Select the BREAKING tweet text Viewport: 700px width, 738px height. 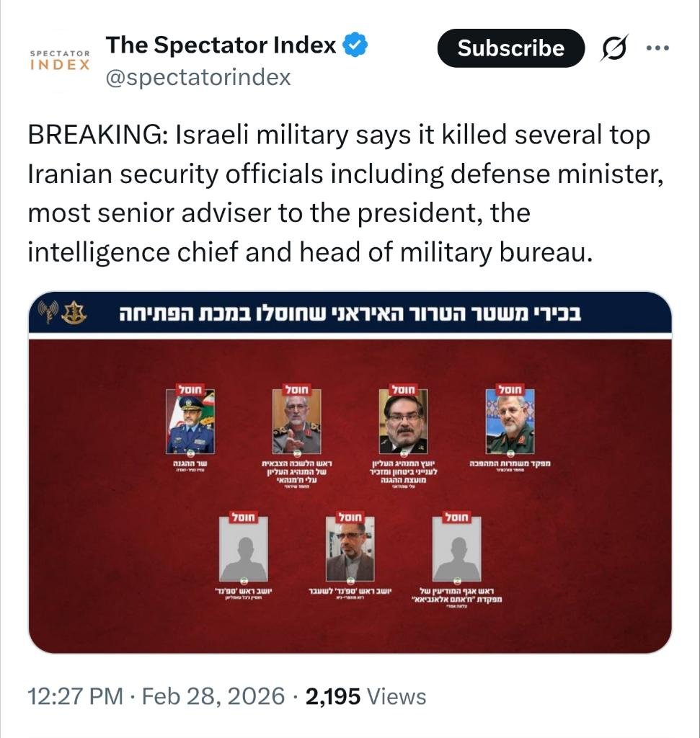point(339,194)
